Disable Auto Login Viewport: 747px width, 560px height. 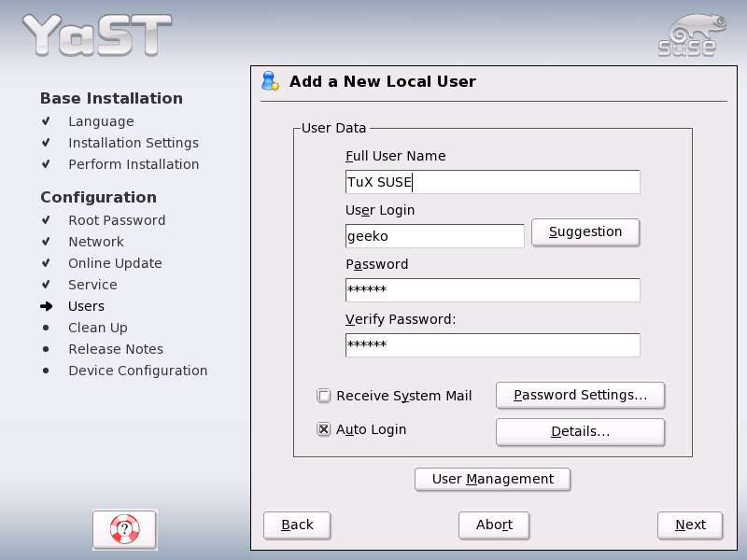coord(323,429)
